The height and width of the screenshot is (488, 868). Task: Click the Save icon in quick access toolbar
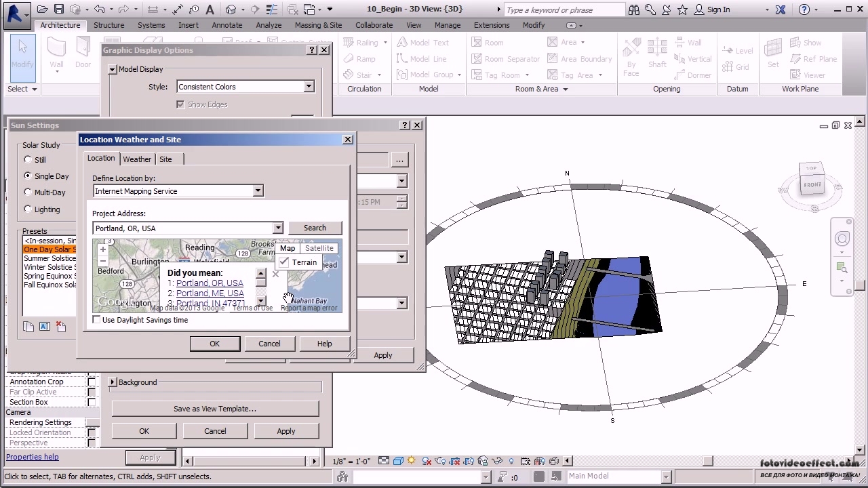[59, 9]
